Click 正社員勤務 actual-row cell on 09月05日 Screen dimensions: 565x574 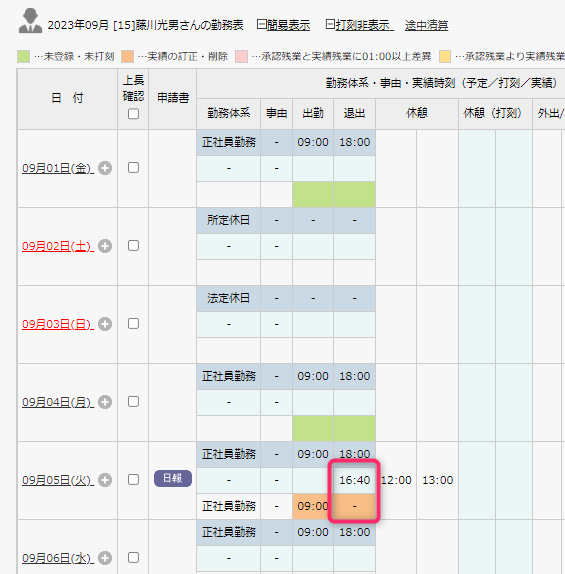coord(228,506)
